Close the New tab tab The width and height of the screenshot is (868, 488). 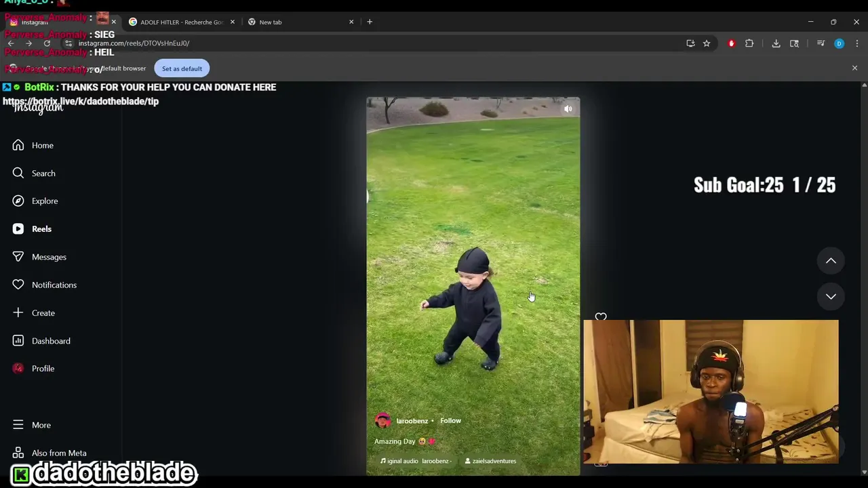pyautogui.click(x=351, y=22)
